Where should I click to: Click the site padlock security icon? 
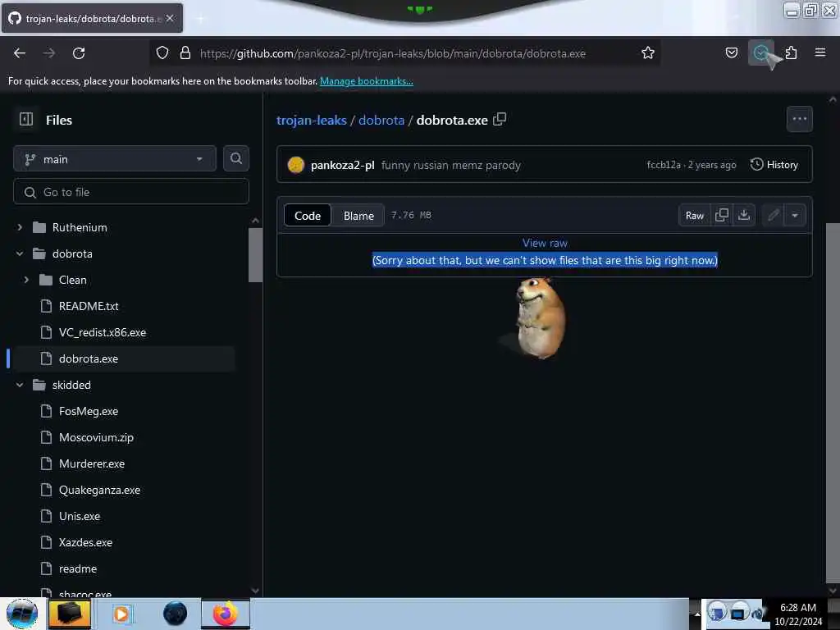[x=185, y=52]
